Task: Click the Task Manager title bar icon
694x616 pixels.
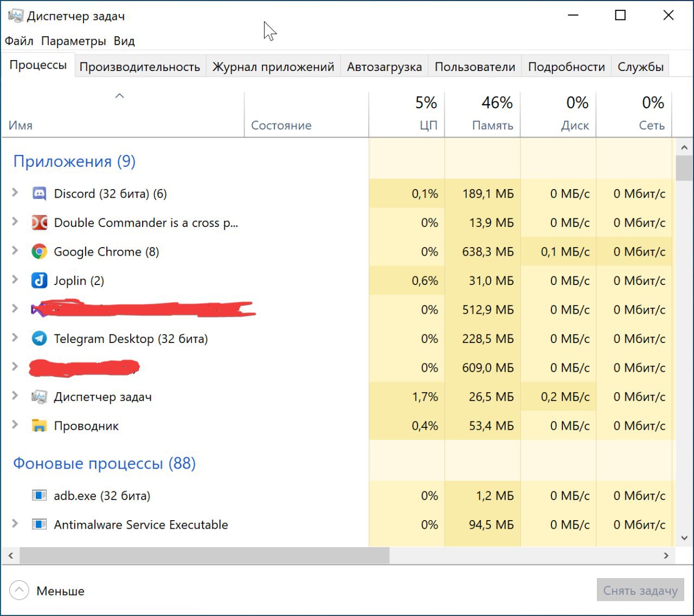Action: [16, 16]
